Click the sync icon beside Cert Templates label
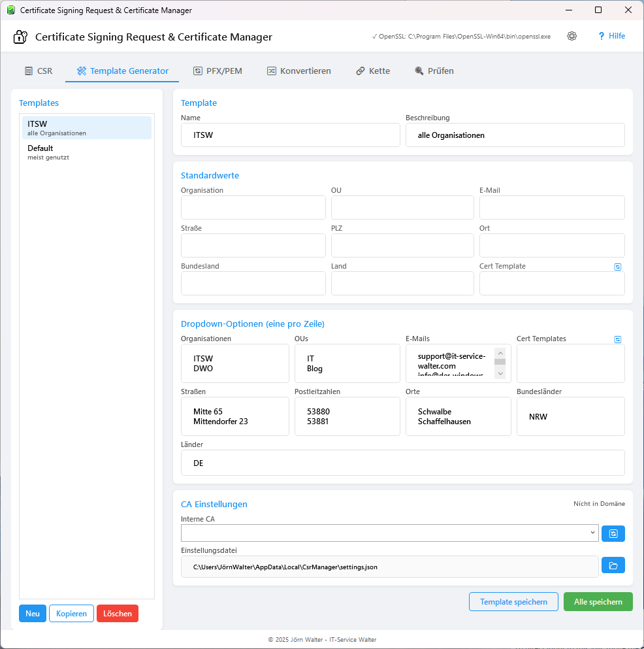Image resolution: width=644 pixels, height=649 pixels. [x=617, y=339]
